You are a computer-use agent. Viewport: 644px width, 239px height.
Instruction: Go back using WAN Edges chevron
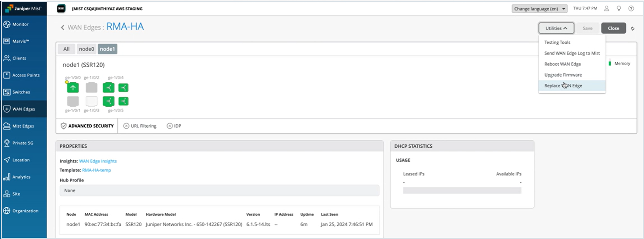pyautogui.click(x=62, y=27)
